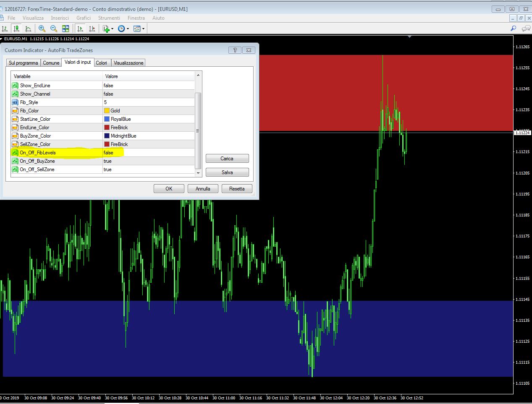Open the periodicity clock dropdown arrow
The width and height of the screenshot is (532, 404).
[128, 29]
